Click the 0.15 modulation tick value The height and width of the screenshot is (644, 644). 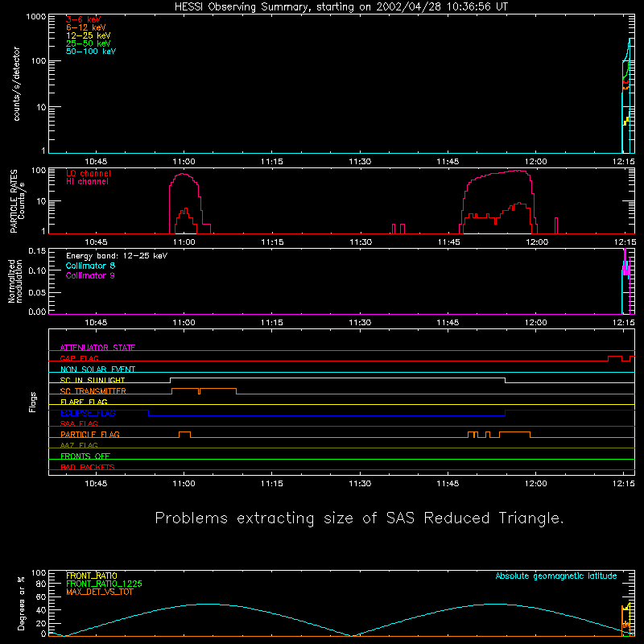click(x=37, y=251)
